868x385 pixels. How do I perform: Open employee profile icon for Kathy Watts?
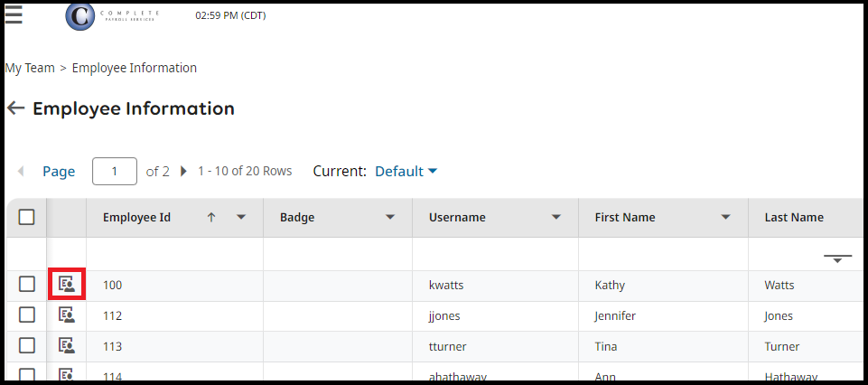point(66,285)
